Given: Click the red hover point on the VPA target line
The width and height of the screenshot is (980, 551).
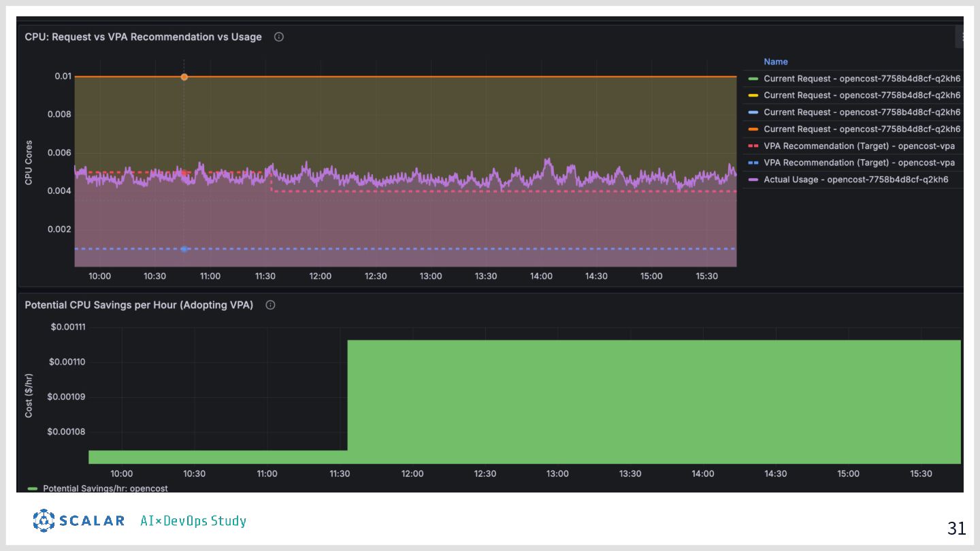Looking at the screenshot, I should [184, 173].
